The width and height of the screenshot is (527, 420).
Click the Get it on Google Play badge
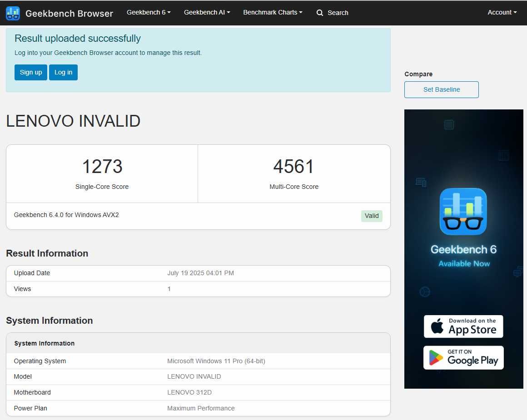click(463, 357)
